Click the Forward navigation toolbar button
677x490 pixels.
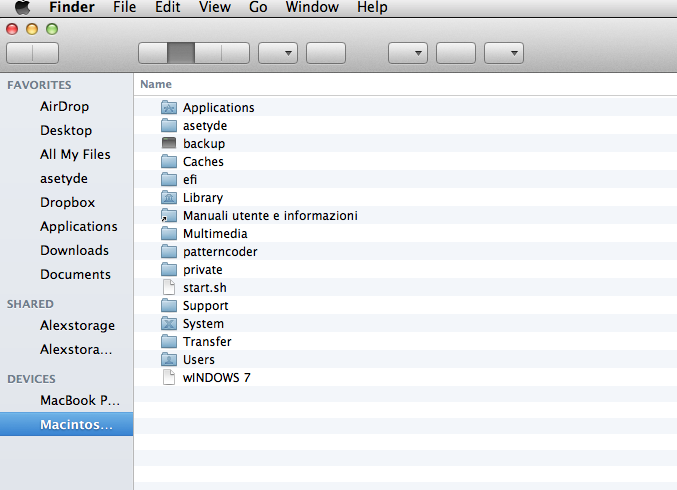tap(46, 53)
